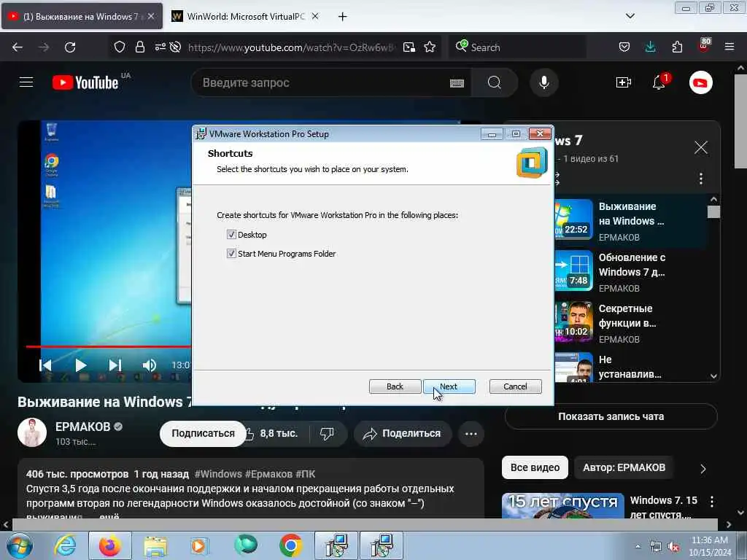Screen dimensions: 747x560
Task: Open the 15 лет спустя thumbnail
Action: point(562,506)
